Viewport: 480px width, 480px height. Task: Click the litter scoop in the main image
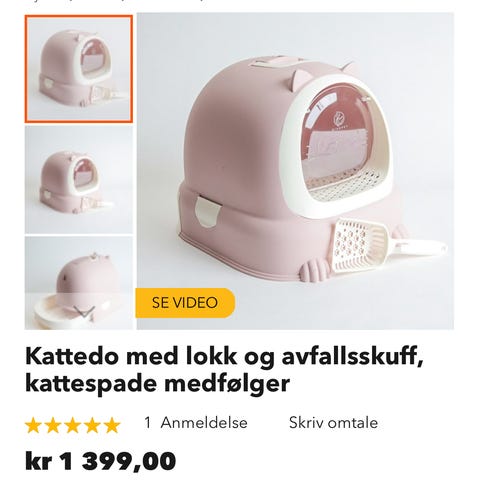click(387, 245)
